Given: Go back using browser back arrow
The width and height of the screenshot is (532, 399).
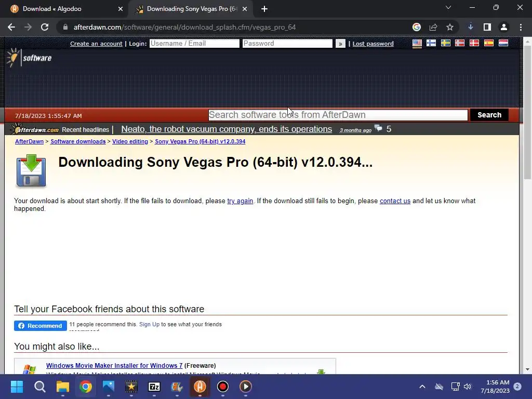Looking at the screenshot, I should (x=11, y=27).
